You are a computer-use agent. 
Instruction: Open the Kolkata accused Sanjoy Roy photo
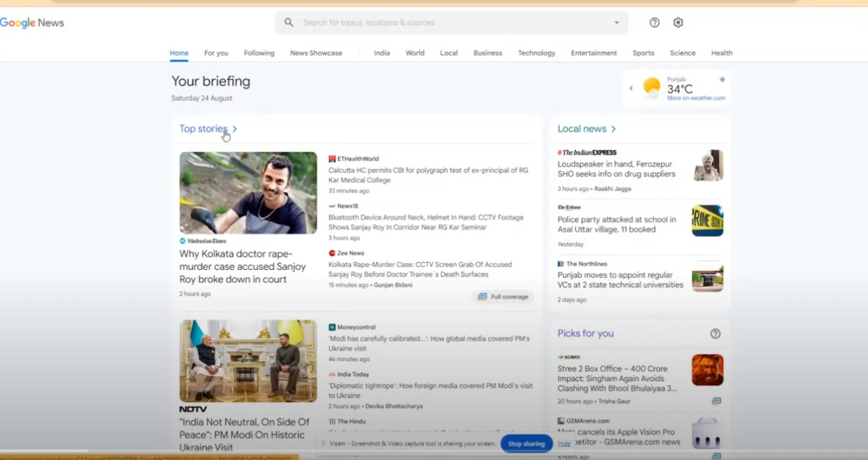pos(248,193)
